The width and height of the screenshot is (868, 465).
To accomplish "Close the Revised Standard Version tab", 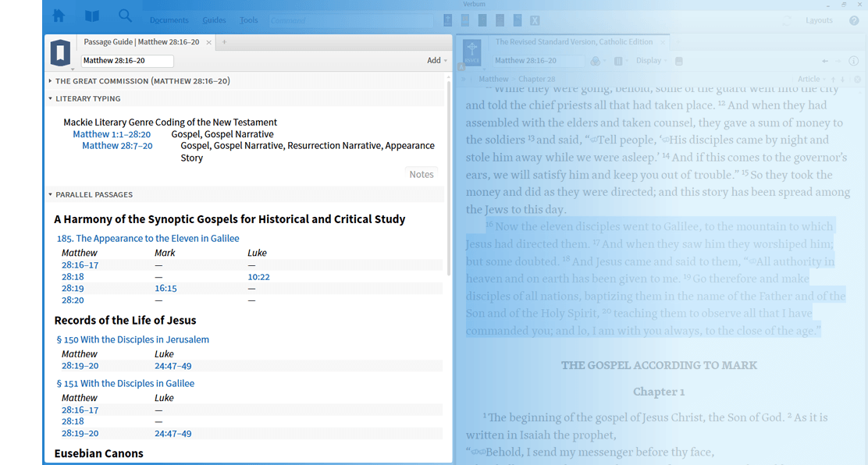I will pyautogui.click(x=663, y=42).
